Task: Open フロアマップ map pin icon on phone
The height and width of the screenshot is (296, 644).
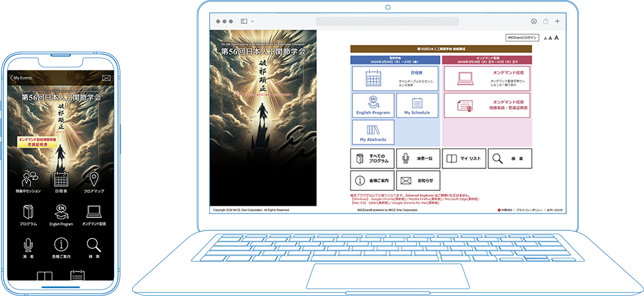Action: [93, 179]
